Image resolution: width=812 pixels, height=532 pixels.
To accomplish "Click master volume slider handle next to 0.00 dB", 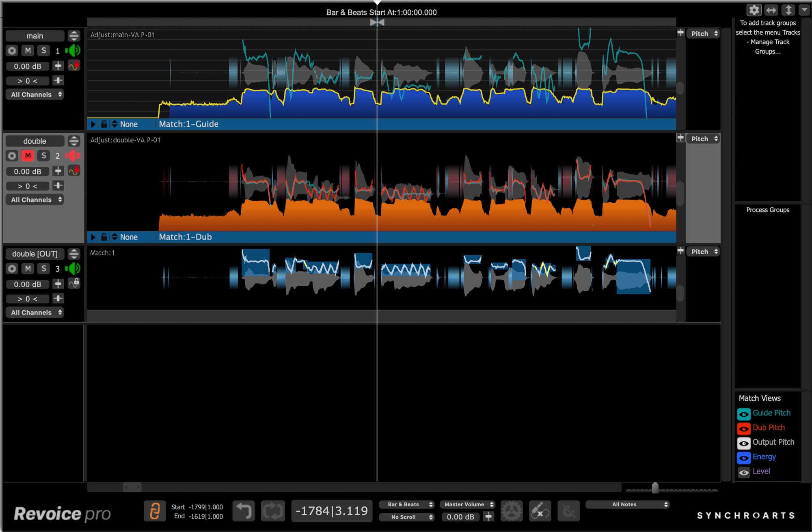I will [x=488, y=517].
